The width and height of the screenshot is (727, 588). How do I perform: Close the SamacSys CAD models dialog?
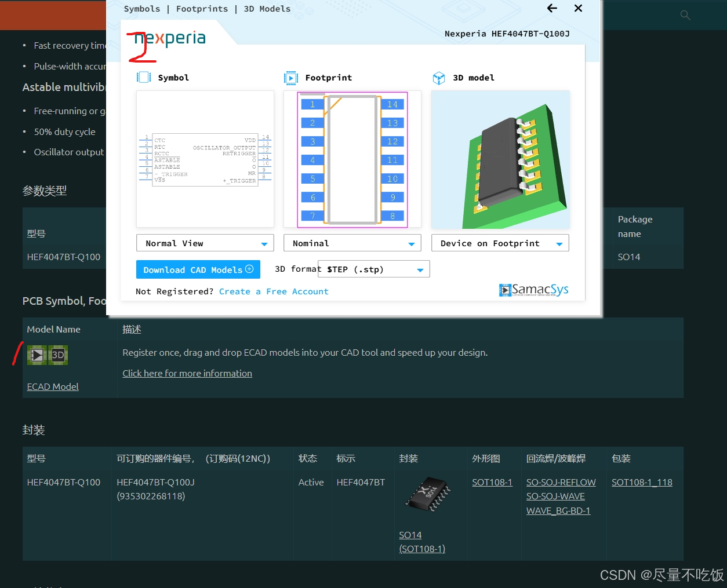[578, 8]
